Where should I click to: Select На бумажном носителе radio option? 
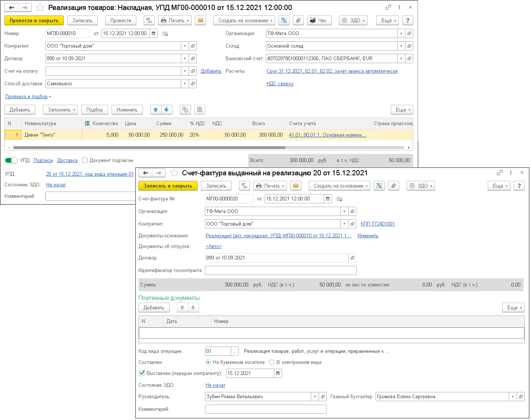coord(208,362)
